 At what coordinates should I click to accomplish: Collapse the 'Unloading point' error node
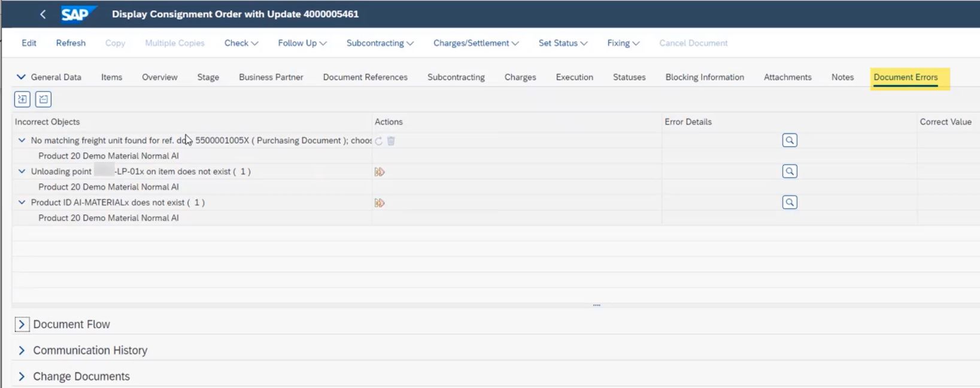[22, 171]
